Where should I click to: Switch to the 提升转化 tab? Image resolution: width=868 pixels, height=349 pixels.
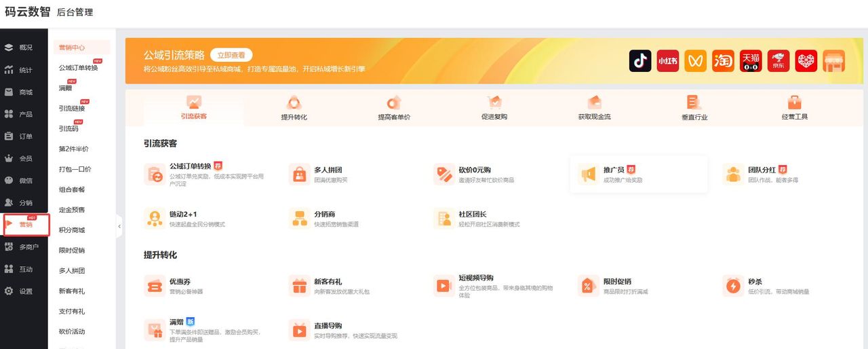pyautogui.click(x=294, y=109)
